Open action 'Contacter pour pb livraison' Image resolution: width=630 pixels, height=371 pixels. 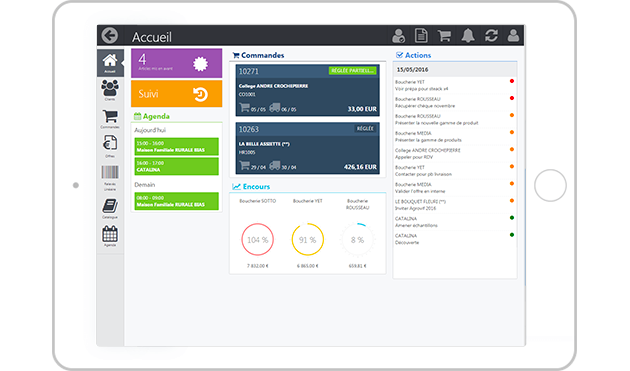point(455,171)
